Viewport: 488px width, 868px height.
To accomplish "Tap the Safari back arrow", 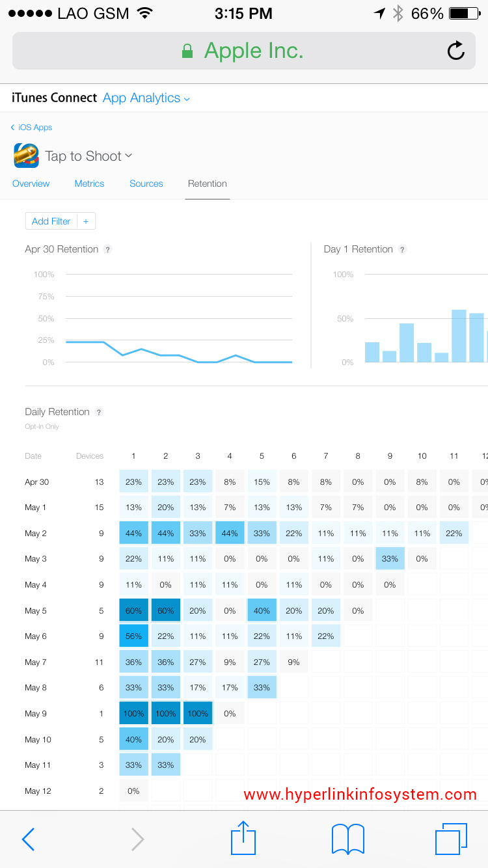I will (x=28, y=839).
